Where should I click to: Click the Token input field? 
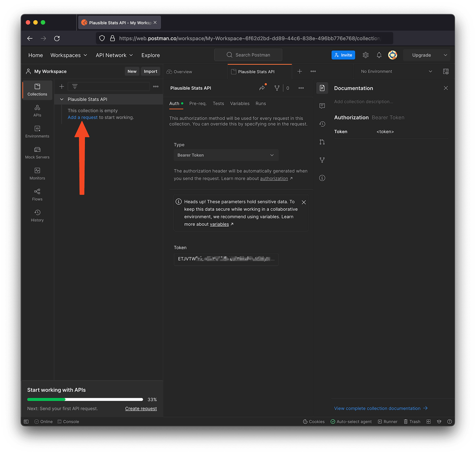click(x=226, y=259)
